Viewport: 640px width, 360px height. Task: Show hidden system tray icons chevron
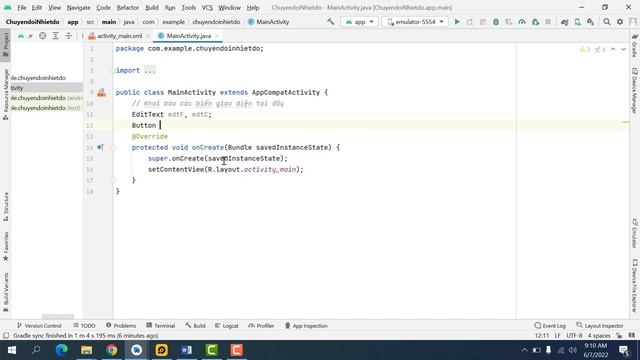(x=524, y=350)
